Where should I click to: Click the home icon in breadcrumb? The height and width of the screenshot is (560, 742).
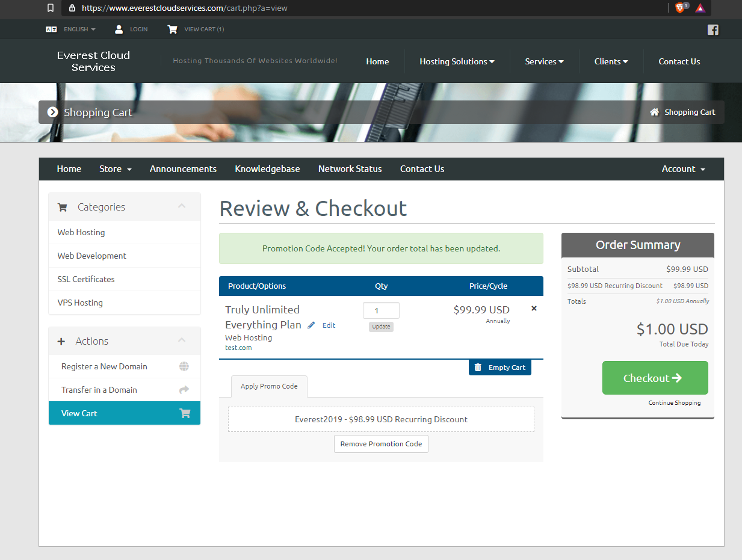[655, 112]
